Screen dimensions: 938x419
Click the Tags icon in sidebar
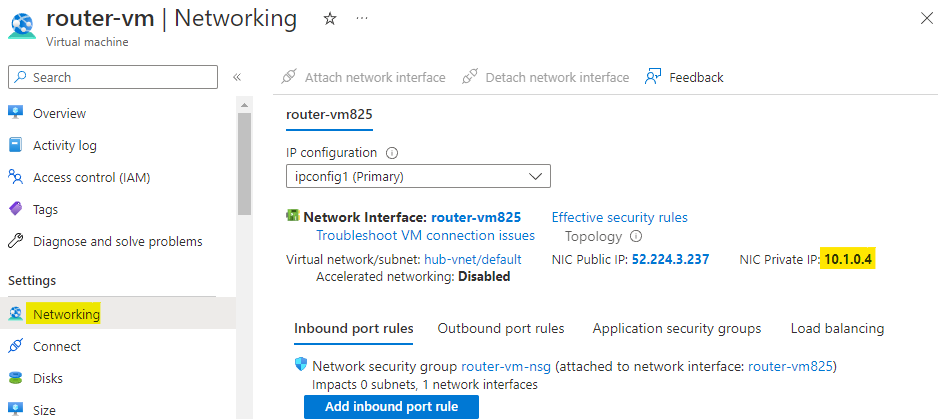[15, 209]
